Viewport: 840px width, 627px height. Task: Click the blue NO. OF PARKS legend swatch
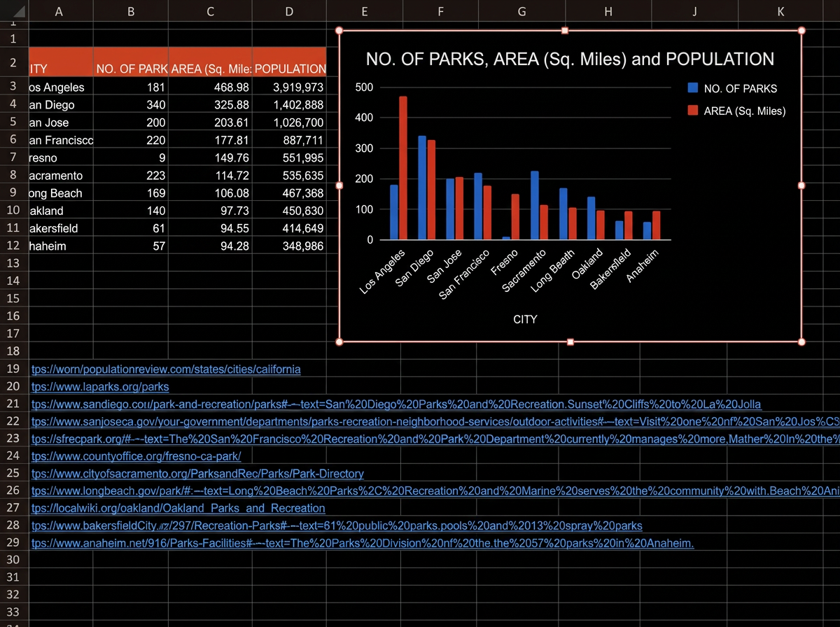pos(693,88)
